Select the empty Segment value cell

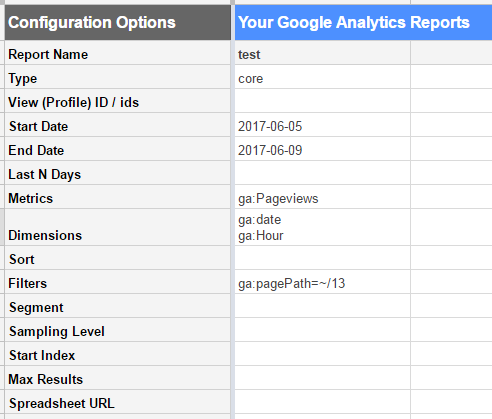(322, 306)
